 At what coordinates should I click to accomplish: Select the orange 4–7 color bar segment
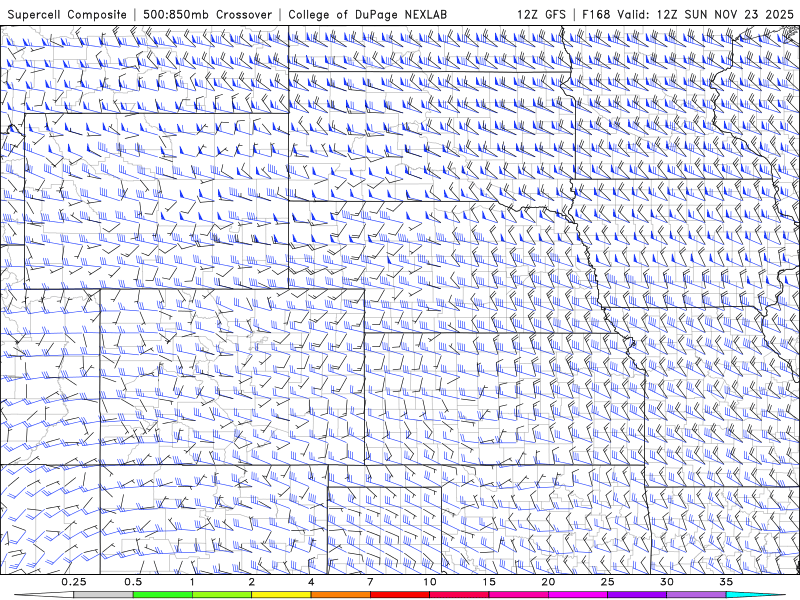point(340,595)
